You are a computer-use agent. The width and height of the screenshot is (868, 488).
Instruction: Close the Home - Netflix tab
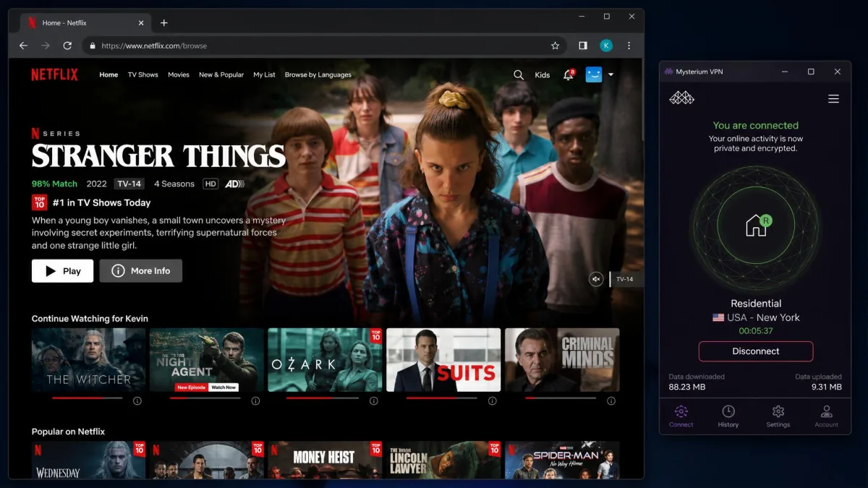pos(141,23)
